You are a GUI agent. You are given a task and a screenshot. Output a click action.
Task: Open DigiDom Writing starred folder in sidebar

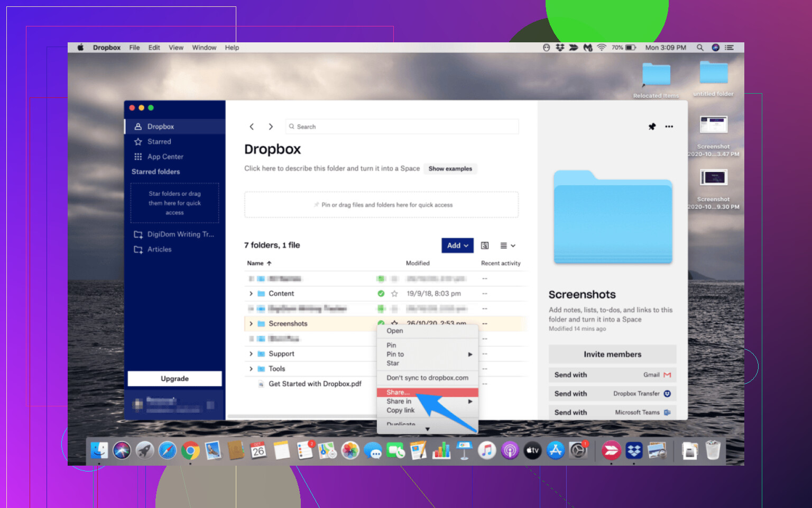174,234
